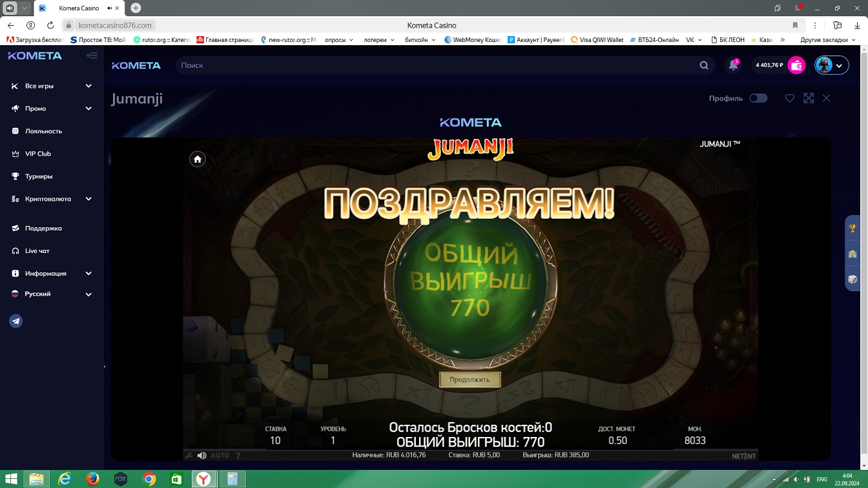
Task: Open the game help question mark
Action: (x=238, y=456)
